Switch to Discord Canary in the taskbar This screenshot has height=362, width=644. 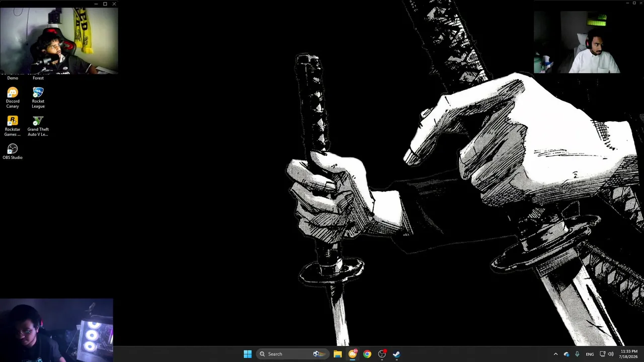pyautogui.click(x=353, y=354)
